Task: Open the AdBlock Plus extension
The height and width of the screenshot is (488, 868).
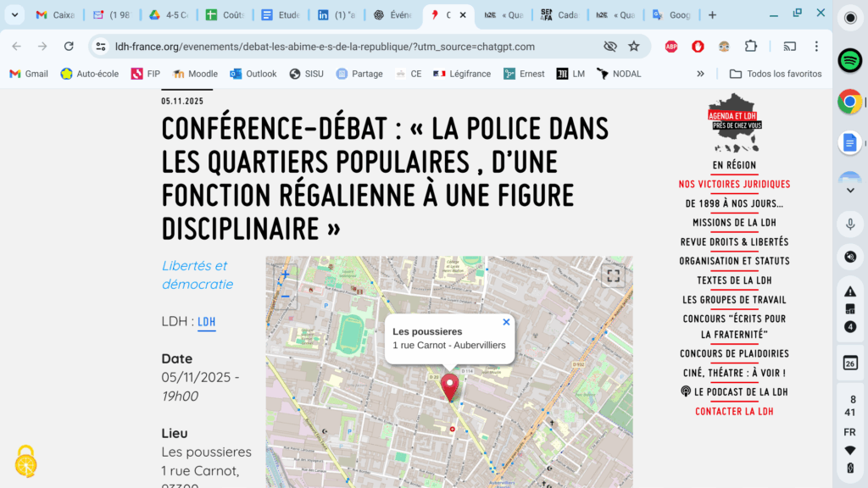Action: point(671,47)
